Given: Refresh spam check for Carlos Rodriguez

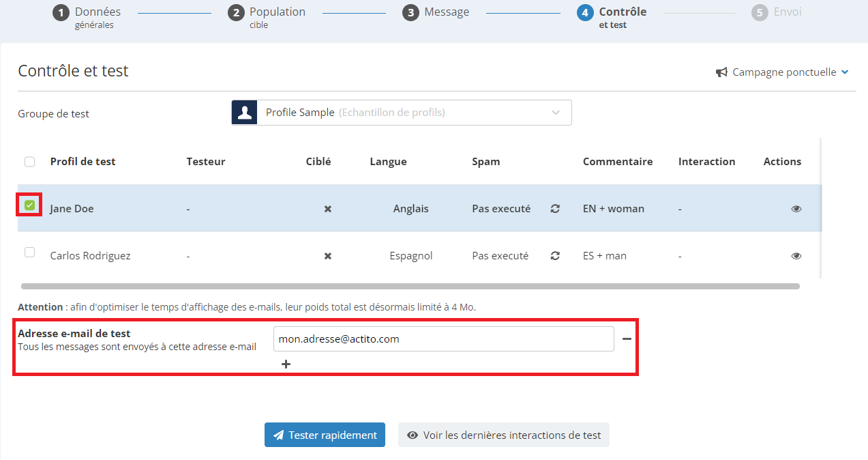Looking at the screenshot, I should 555,256.
